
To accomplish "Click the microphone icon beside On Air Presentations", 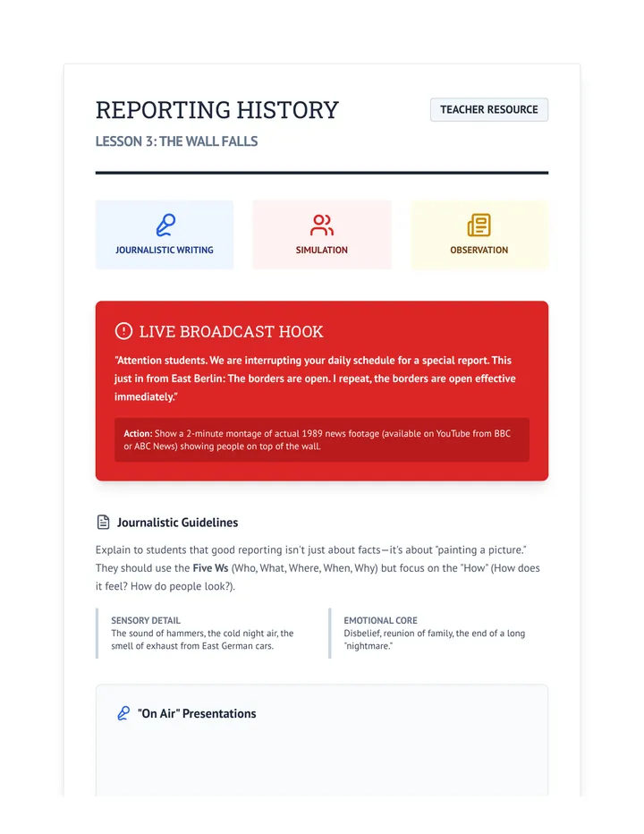I will coord(123,713).
